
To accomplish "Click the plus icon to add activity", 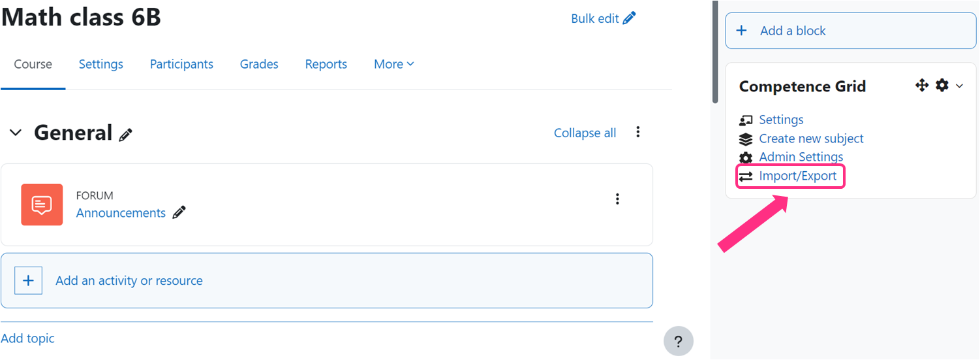I will 29,280.
